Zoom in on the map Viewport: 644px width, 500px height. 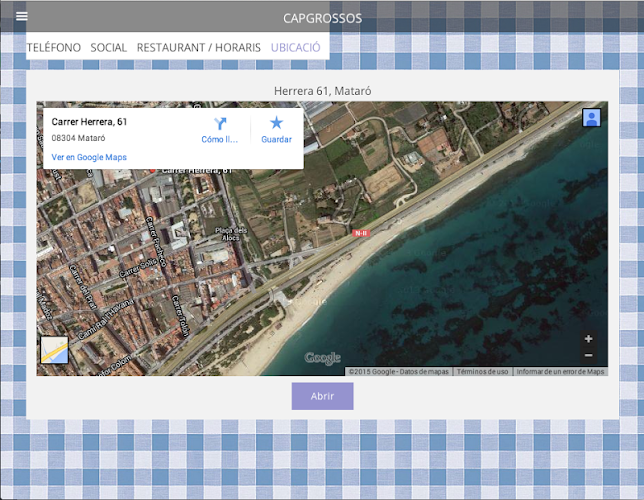(588, 339)
